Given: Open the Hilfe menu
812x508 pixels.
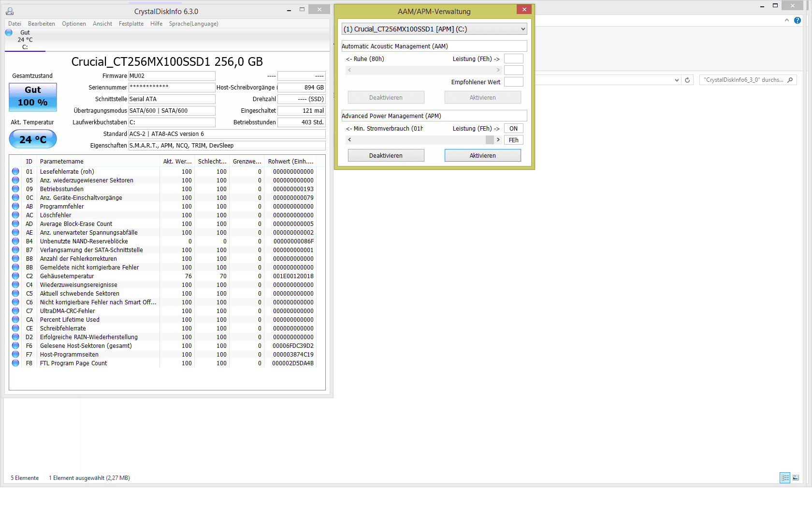Looking at the screenshot, I should coord(156,24).
